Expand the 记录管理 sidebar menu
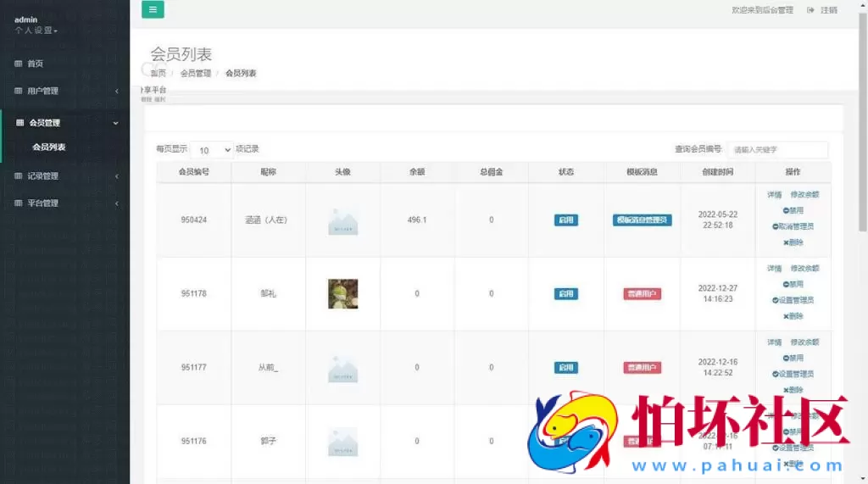Image resolution: width=868 pixels, height=484 pixels. [x=64, y=176]
